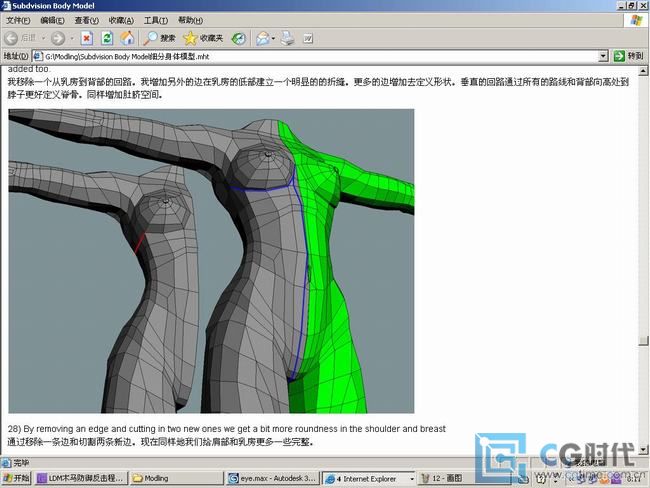Click the scrollbar up arrow
Image resolution: width=650 pixels, height=488 pixels.
tap(643, 71)
